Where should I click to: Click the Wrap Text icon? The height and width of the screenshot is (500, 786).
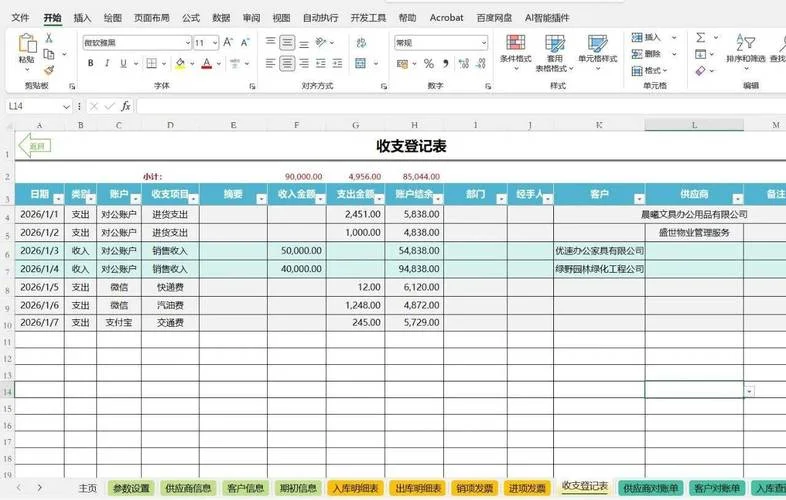(x=361, y=43)
